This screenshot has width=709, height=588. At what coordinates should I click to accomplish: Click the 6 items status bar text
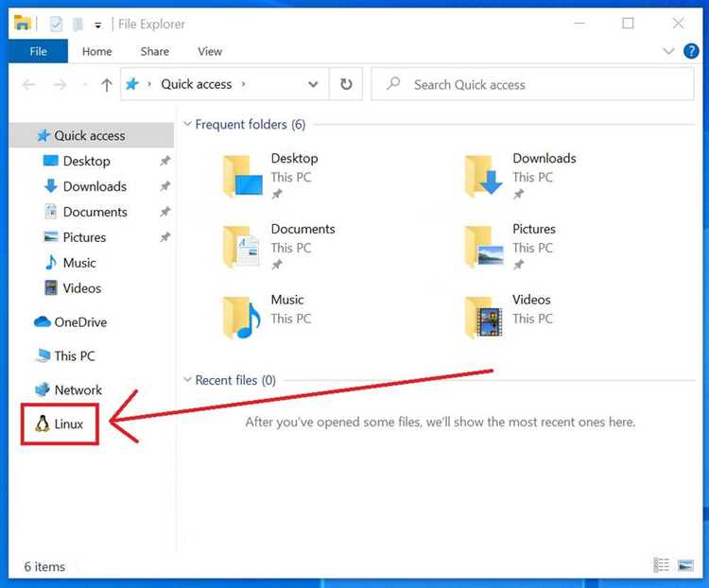[x=44, y=567]
